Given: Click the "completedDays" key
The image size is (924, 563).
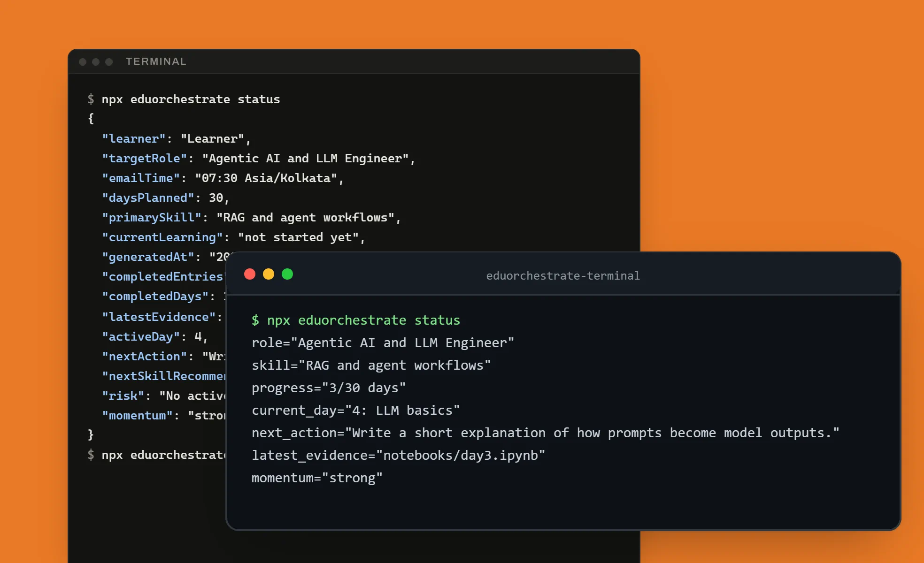Looking at the screenshot, I should (x=155, y=297).
